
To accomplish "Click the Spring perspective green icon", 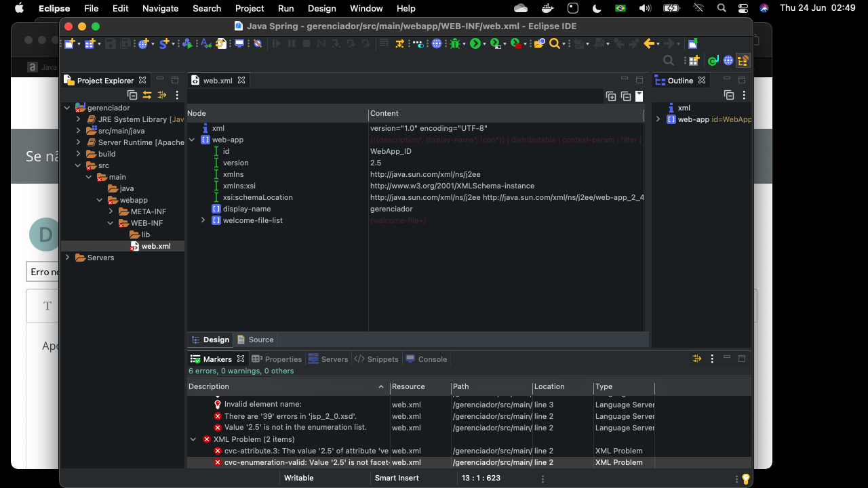I will (713, 60).
